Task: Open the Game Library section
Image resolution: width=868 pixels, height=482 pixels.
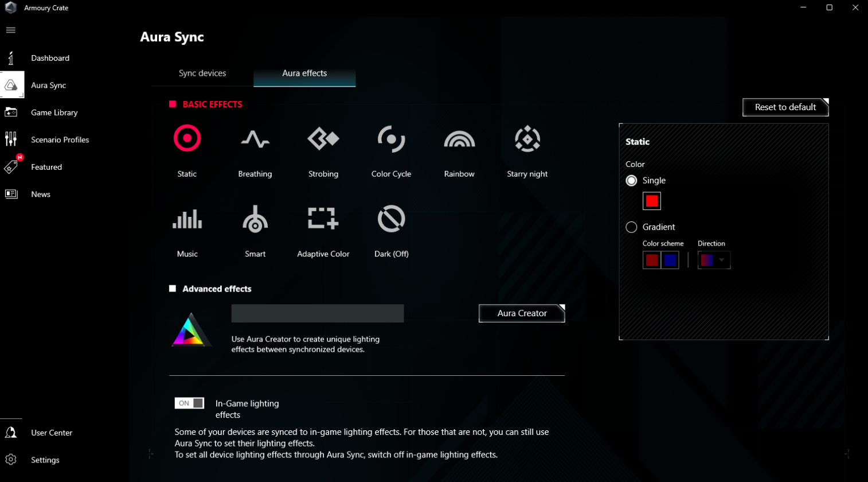Action: (x=54, y=112)
